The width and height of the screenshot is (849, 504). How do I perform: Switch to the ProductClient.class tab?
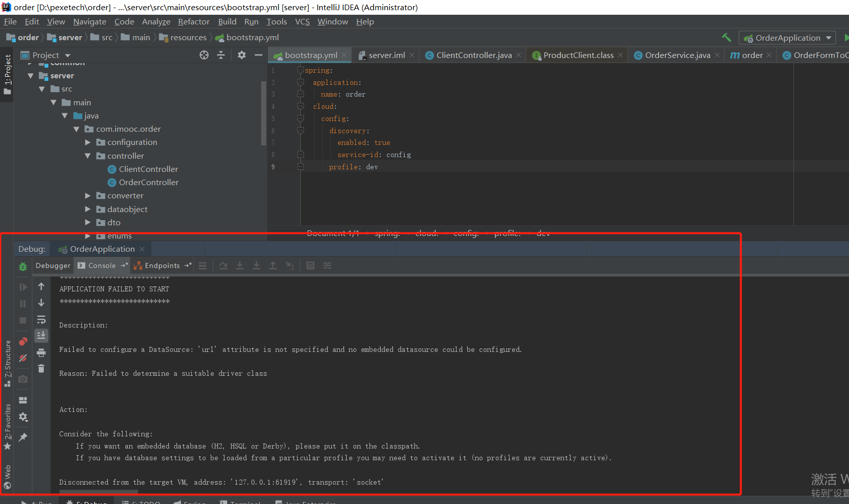tap(578, 55)
